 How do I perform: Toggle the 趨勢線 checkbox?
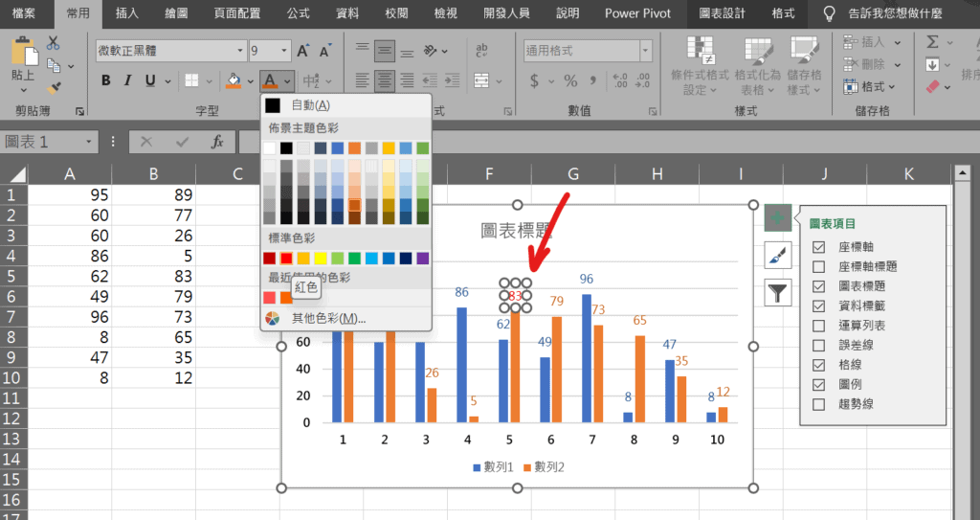[x=818, y=404]
